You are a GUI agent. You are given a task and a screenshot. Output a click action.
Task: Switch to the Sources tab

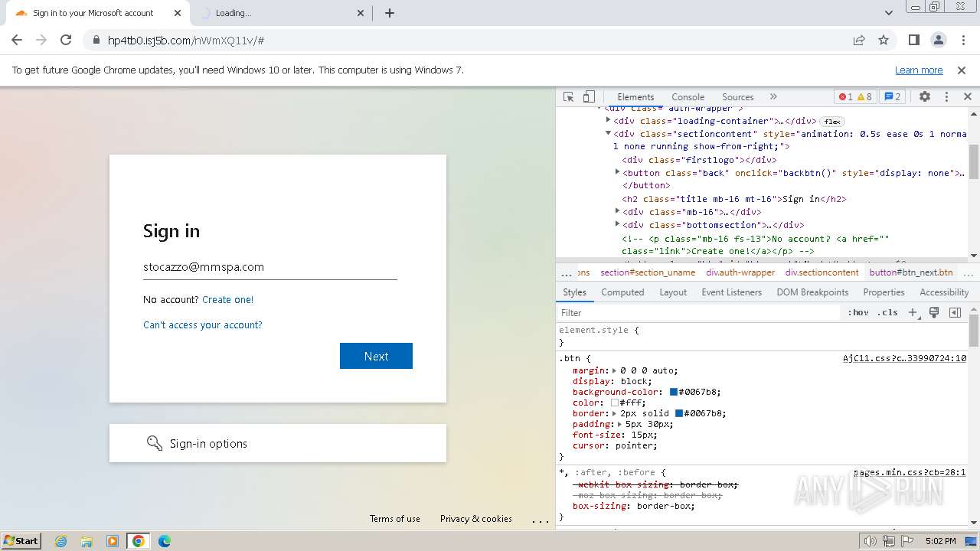tap(738, 97)
